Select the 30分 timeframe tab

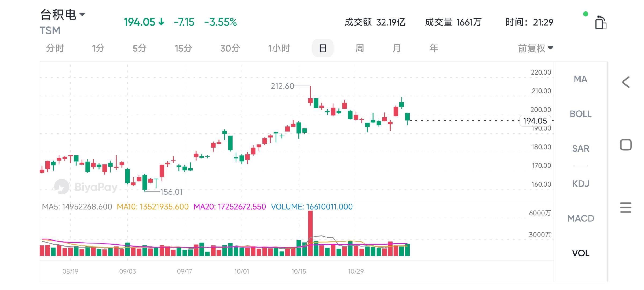click(x=230, y=48)
